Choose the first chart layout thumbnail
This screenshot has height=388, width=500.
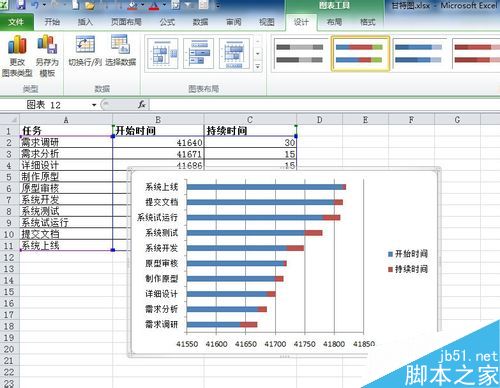[x=162, y=54]
